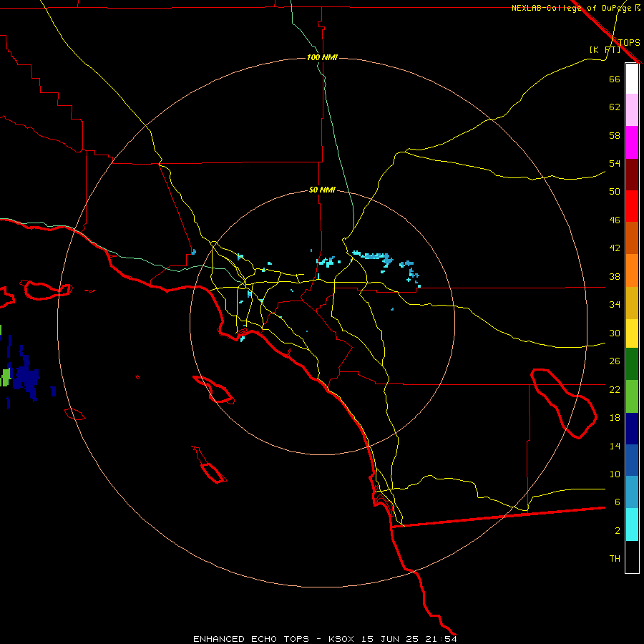Click the "TOPS" legend title

pos(629,42)
